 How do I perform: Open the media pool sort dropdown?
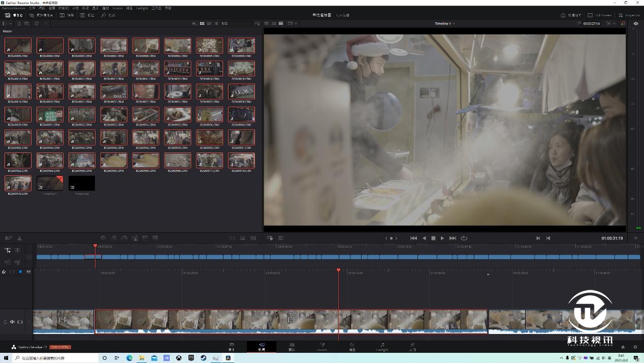[257, 23]
